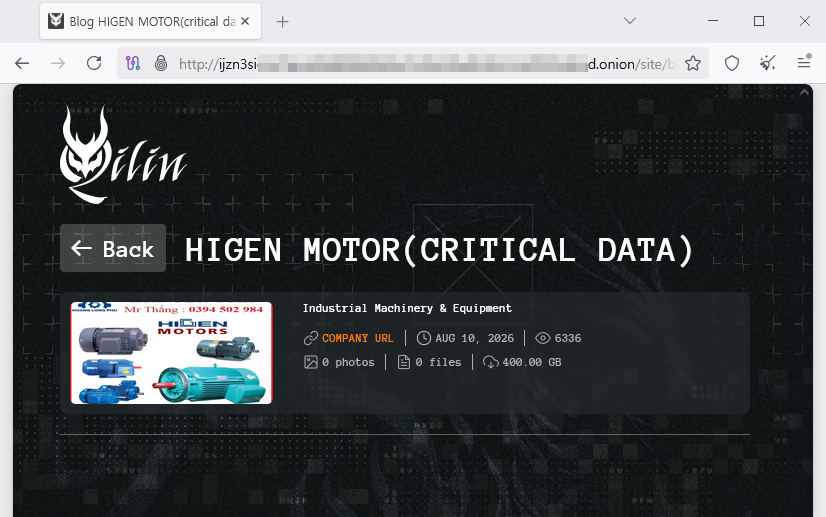Image resolution: width=826 pixels, height=517 pixels.
Task: Click the Qilin logo
Action: coord(123,155)
